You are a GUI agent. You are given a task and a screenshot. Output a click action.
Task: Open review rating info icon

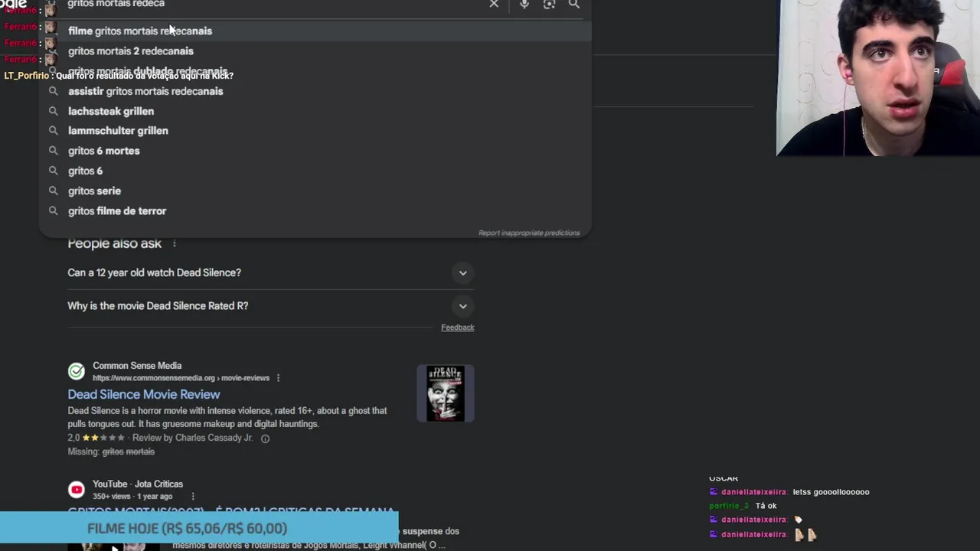point(265,439)
